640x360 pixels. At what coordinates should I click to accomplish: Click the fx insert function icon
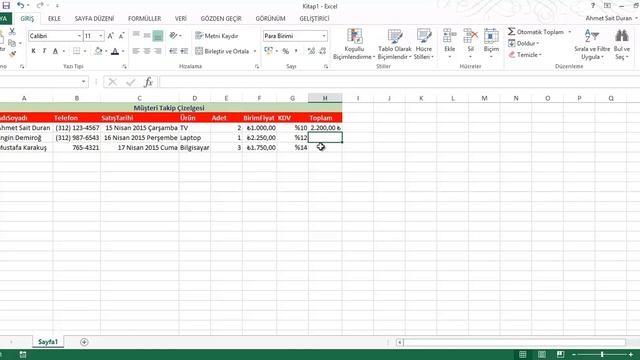[148, 82]
